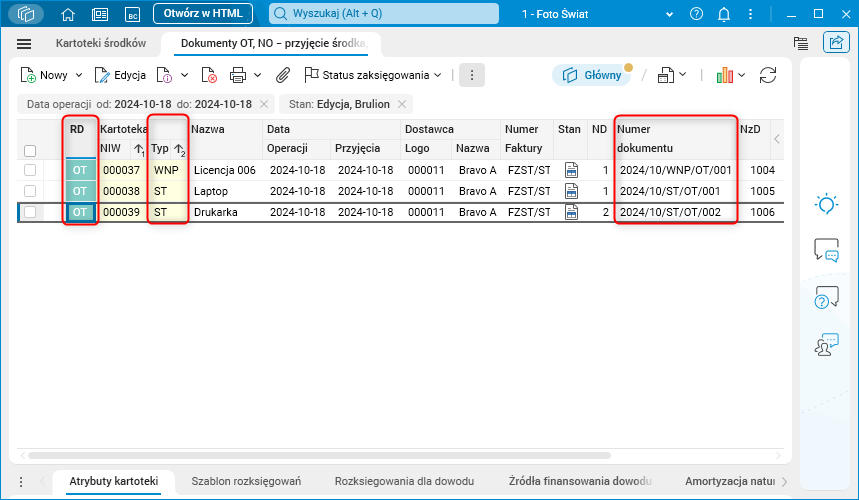Click the news panel icon next to home
The image size is (859, 500).
[100, 14]
